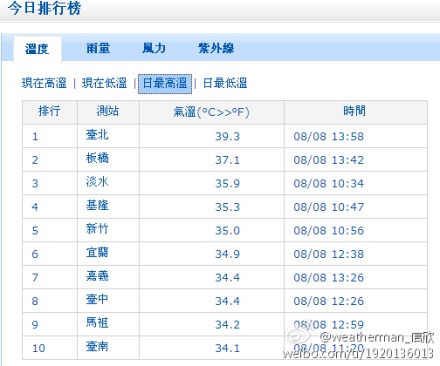Click the 氣溫(°C>>°F) column header

click(211, 112)
